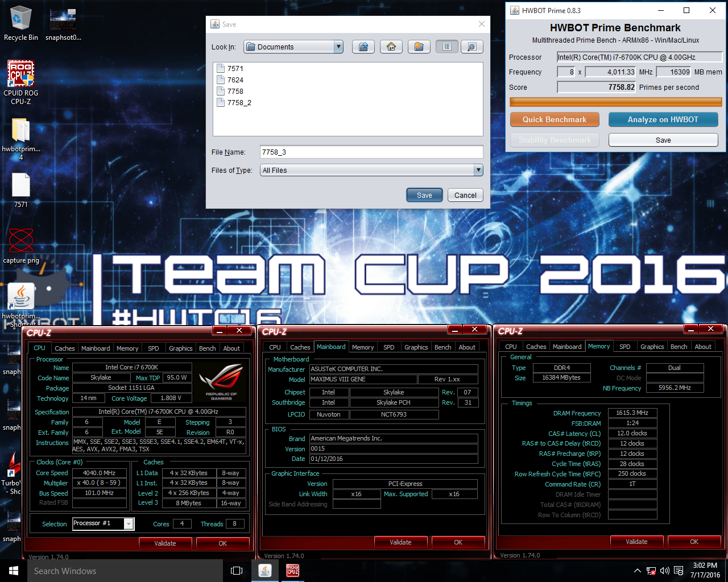Open Task View on the taskbar
Image resolution: width=728 pixels, height=582 pixels.
coord(237,571)
